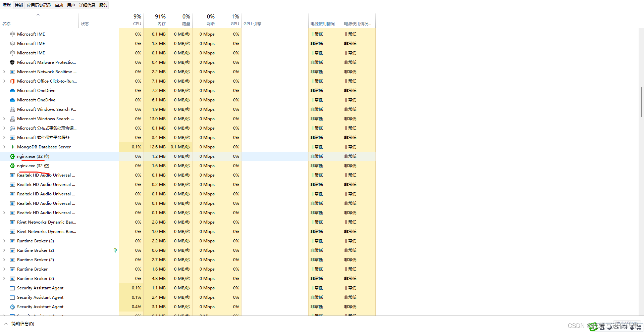
Task: Expand Microsoft Office Click-to-Run group
Action: pos(4,81)
